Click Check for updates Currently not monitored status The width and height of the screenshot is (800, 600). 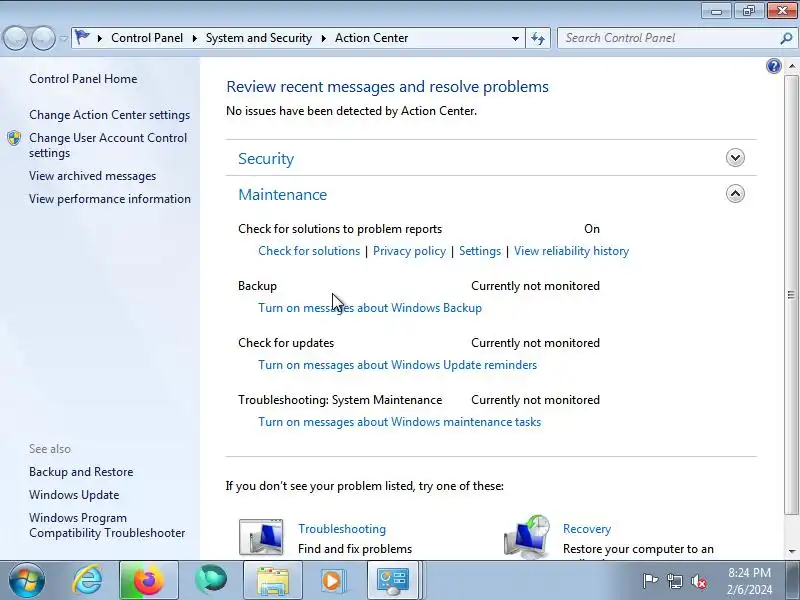tap(535, 343)
